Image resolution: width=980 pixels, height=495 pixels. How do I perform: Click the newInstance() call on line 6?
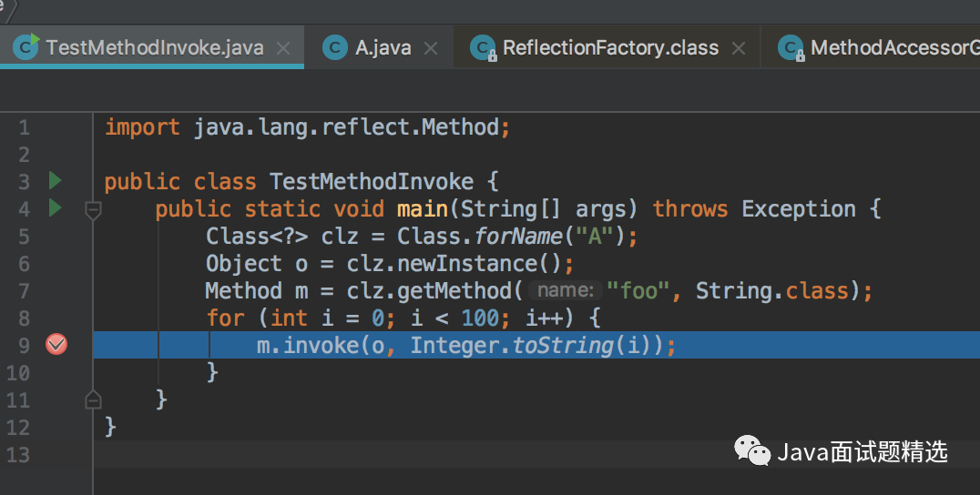pyautogui.click(x=479, y=264)
